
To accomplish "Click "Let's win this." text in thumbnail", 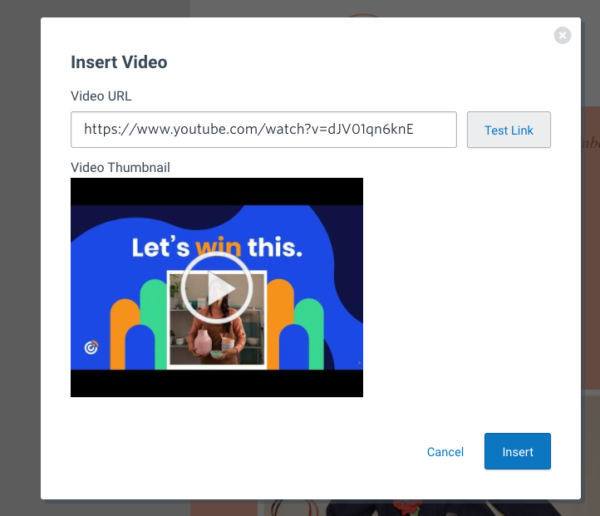I will click(x=217, y=247).
